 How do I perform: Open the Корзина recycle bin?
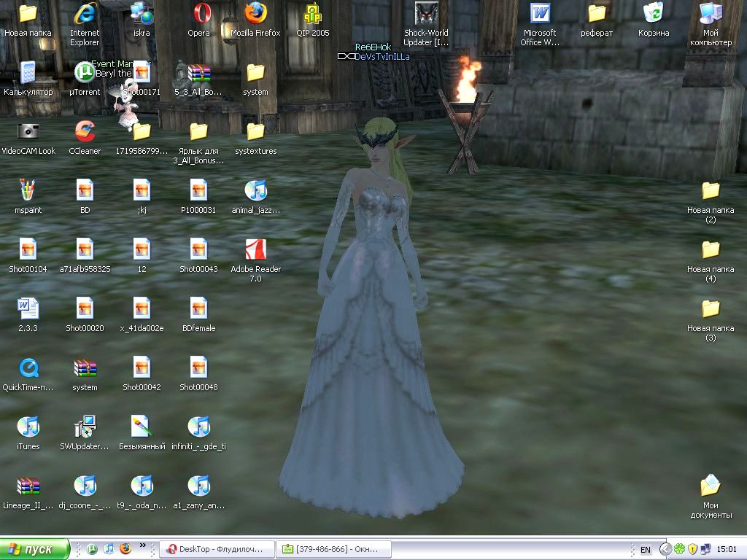click(654, 15)
